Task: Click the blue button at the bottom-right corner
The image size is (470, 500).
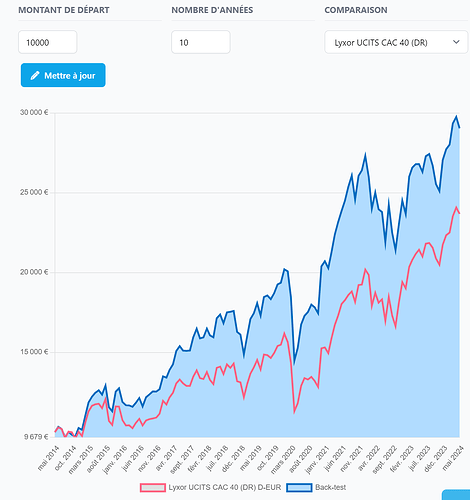Action: coord(456,495)
